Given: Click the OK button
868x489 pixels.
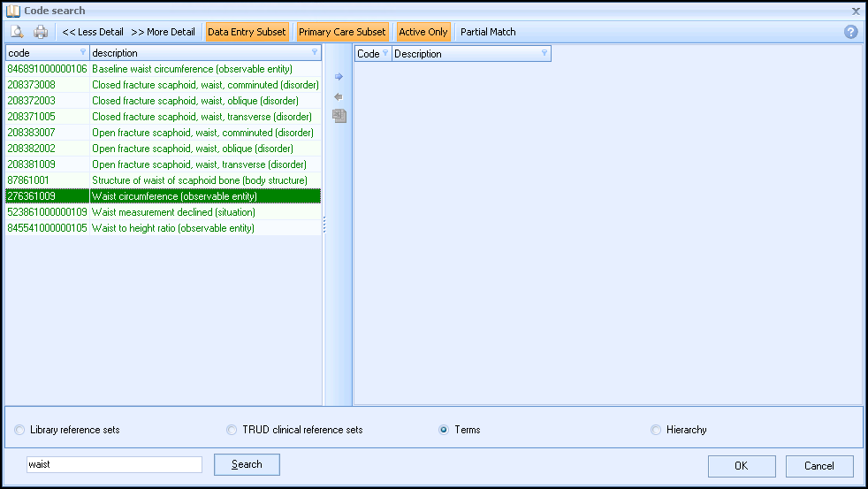Looking at the screenshot, I should (x=742, y=466).
